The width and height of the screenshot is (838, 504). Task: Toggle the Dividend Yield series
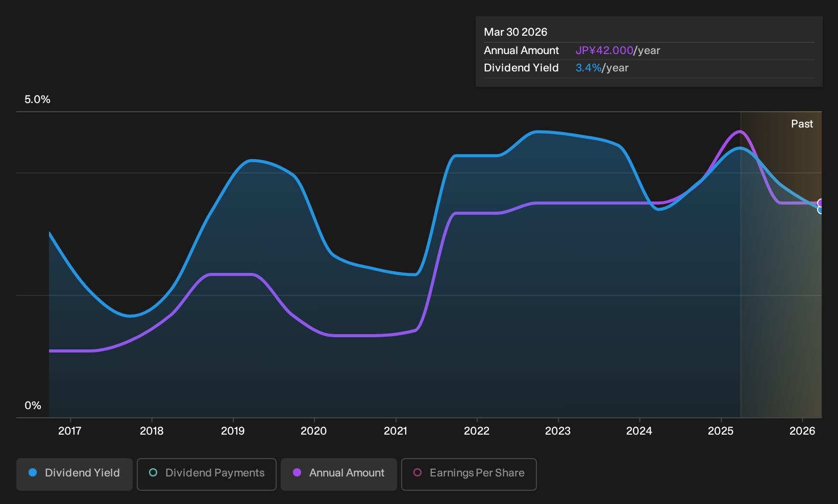pyautogui.click(x=75, y=474)
